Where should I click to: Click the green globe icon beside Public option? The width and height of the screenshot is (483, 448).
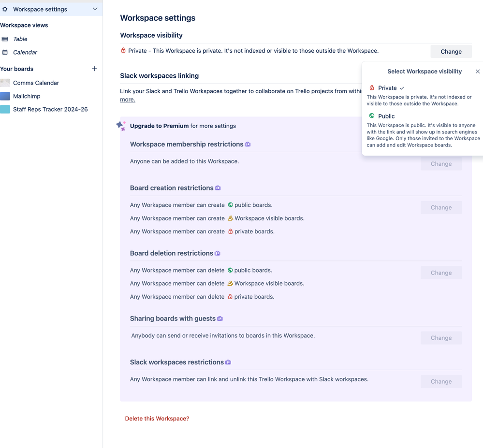point(372,116)
